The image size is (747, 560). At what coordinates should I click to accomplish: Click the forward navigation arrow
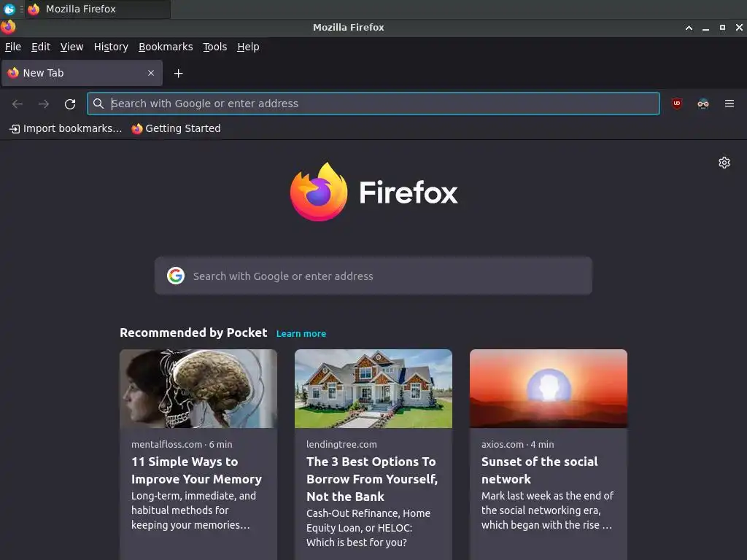coord(43,104)
